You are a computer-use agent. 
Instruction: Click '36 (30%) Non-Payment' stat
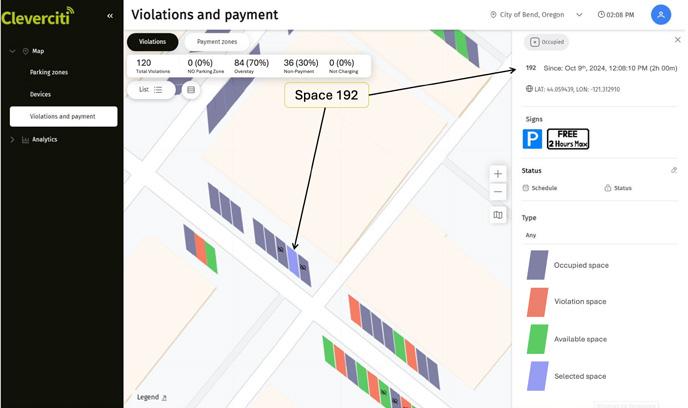301,66
